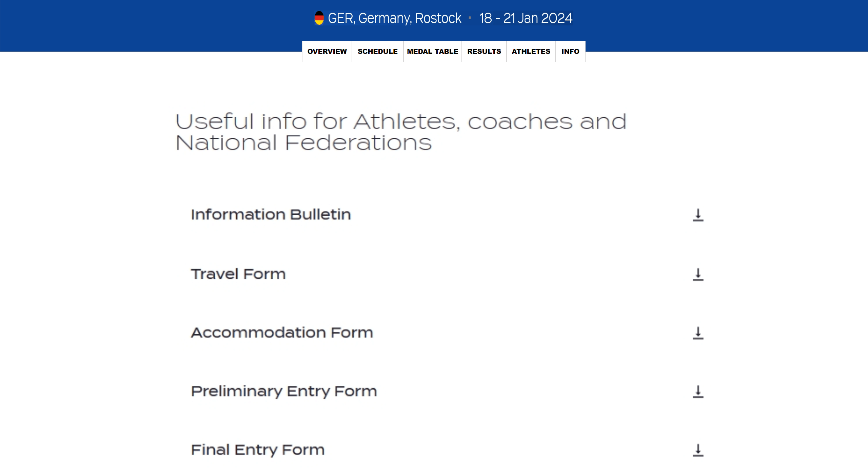This screenshot has height=473, width=868.
Task: Go to the Results tab
Action: [484, 52]
